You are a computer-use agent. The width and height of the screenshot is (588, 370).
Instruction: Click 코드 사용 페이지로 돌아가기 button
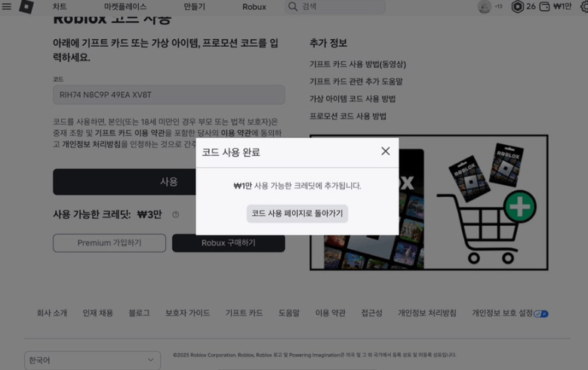(297, 214)
